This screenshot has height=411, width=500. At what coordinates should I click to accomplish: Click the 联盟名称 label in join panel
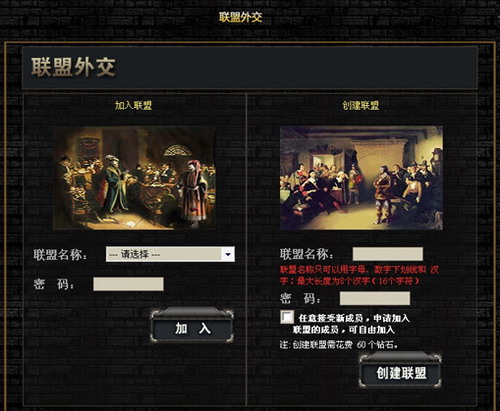[60, 255]
